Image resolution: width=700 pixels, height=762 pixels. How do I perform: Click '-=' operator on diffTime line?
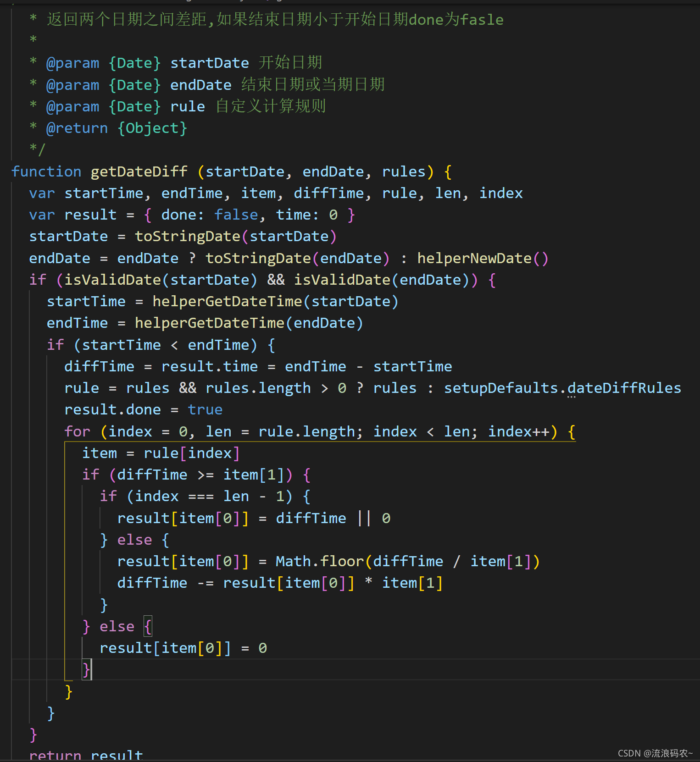[205, 583]
